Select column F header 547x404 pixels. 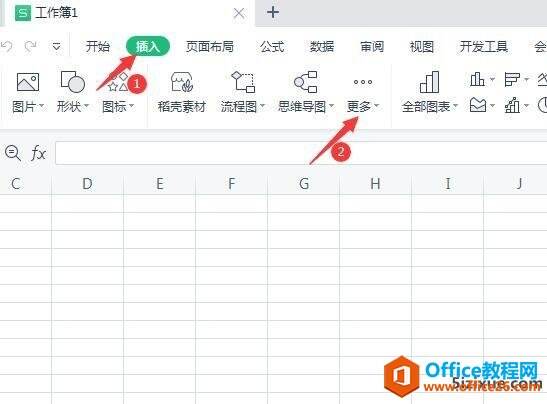click(232, 184)
